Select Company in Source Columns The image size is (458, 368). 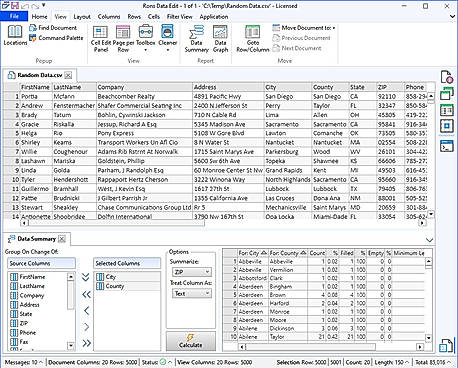pyautogui.click(x=32, y=295)
